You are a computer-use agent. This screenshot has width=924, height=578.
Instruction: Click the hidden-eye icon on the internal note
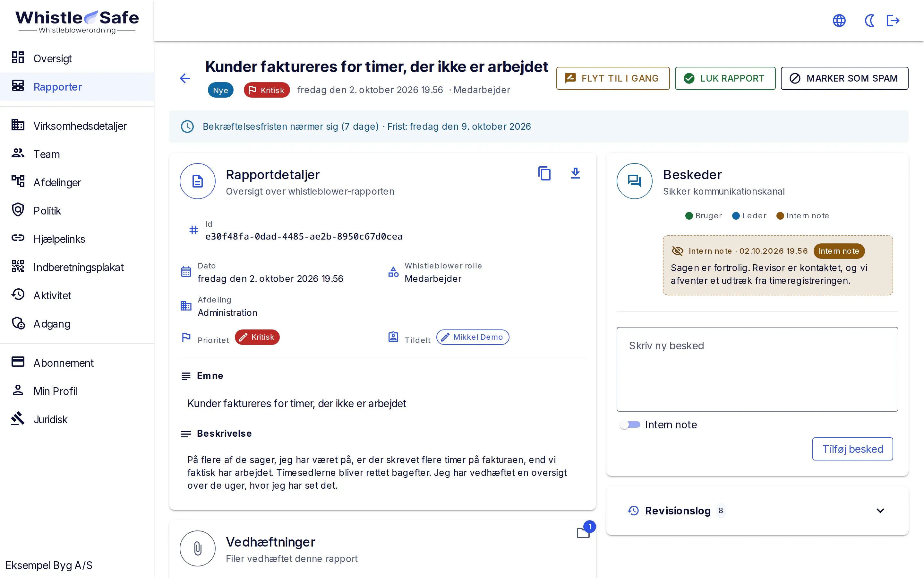click(x=677, y=251)
